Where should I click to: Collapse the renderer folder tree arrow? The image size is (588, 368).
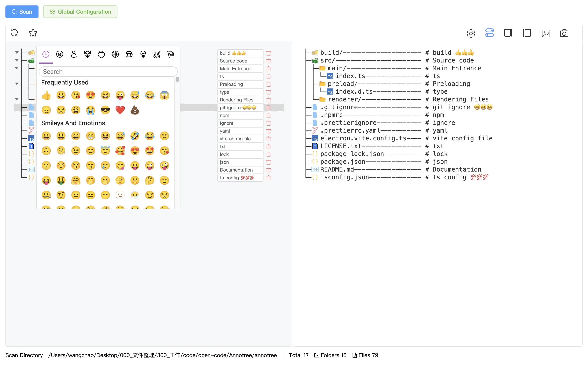pyautogui.click(x=17, y=99)
